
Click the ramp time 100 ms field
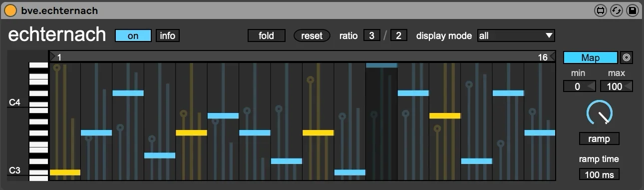599,174
